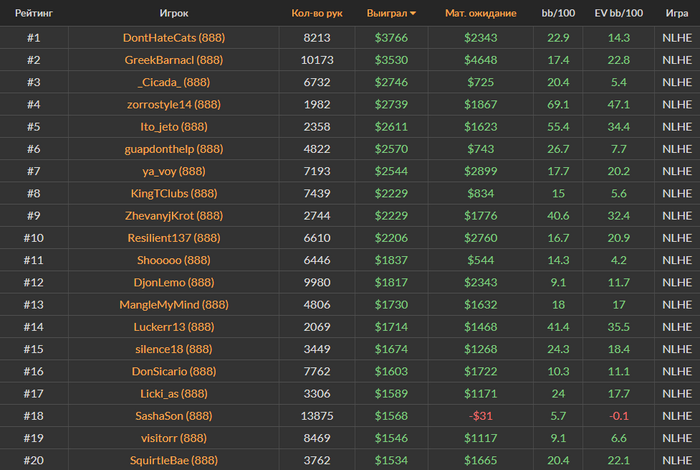Open ZhevanyjKrot (888) player details
Screen dimensions: 700x470
click(174, 216)
